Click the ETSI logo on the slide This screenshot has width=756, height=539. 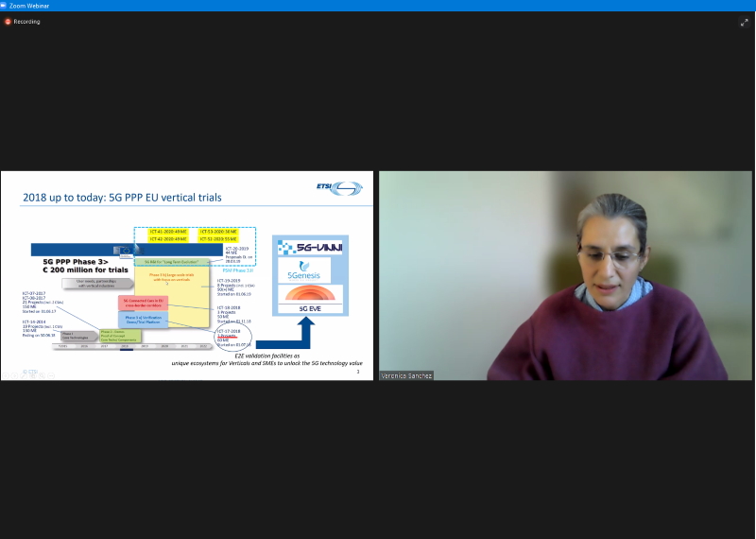point(338,189)
